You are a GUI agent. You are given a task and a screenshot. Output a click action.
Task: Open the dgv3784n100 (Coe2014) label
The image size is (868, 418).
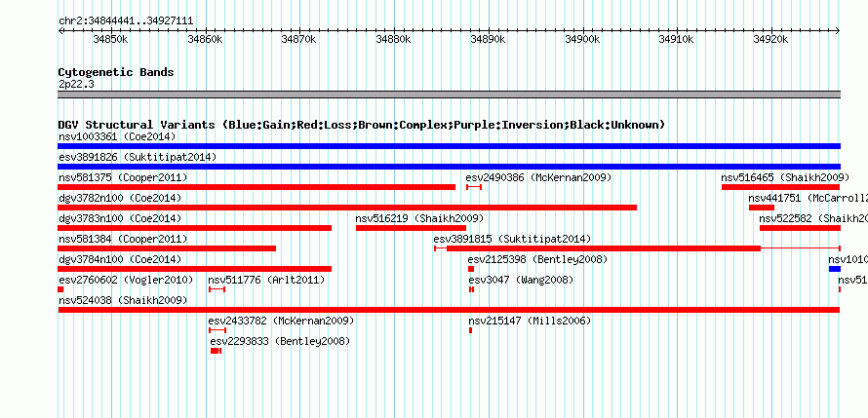point(120,260)
